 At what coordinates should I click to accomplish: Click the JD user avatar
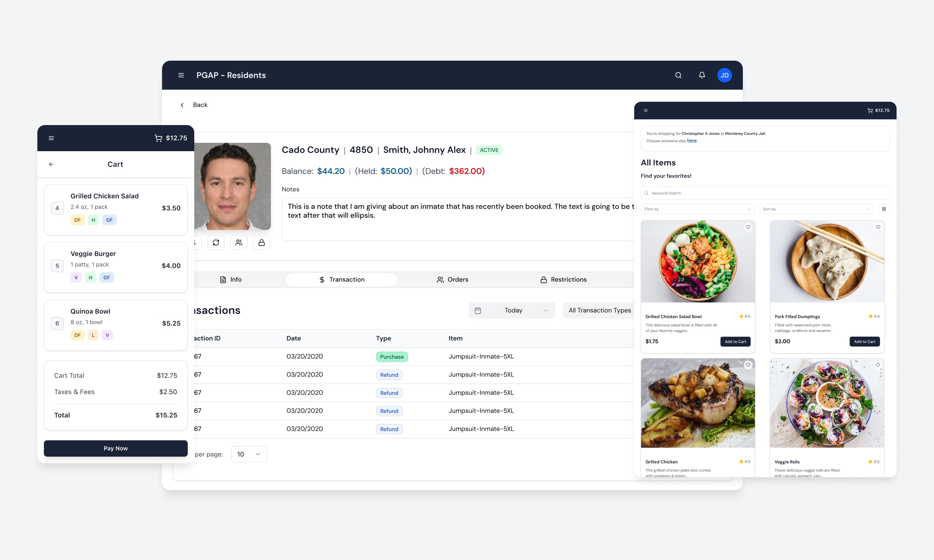click(x=724, y=75)
